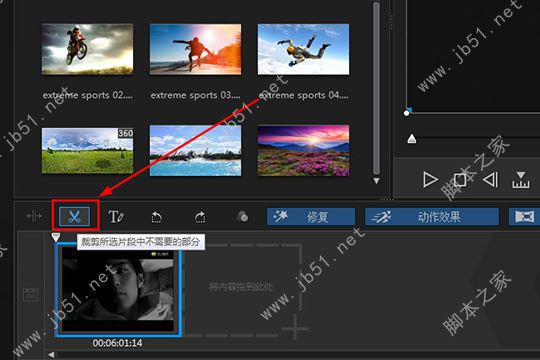Click the preview crop corner handle
Screen dimensions: 540x360
[407, 112]
